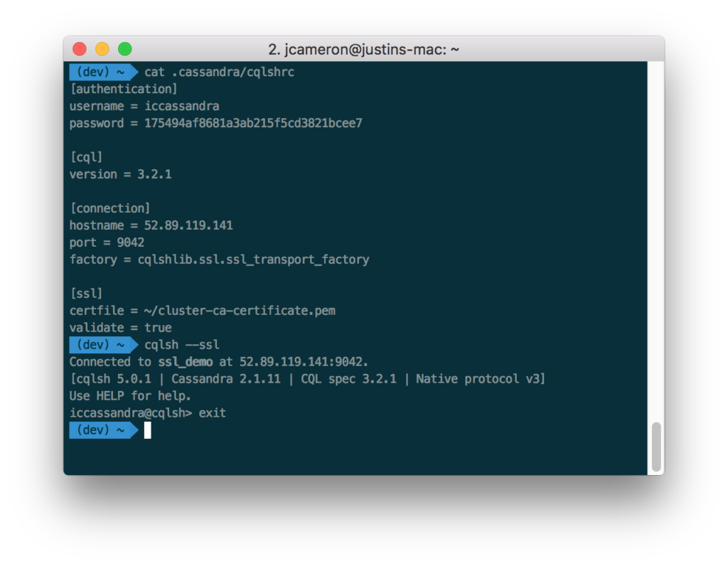The image size is (728, 566).
Task: Click the red close window button
Action: click(80, 49)
